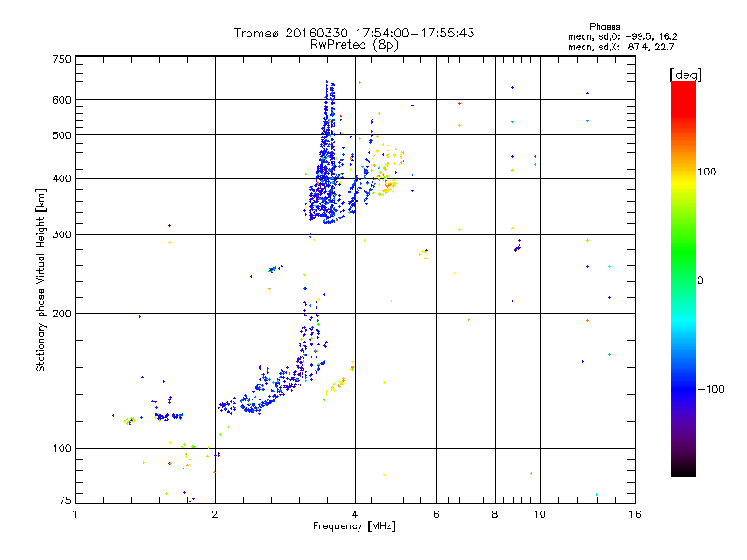Click y-axis tick label "750"
The height and width of the screenshot is (560, 747).
click(x=62, y=59)
